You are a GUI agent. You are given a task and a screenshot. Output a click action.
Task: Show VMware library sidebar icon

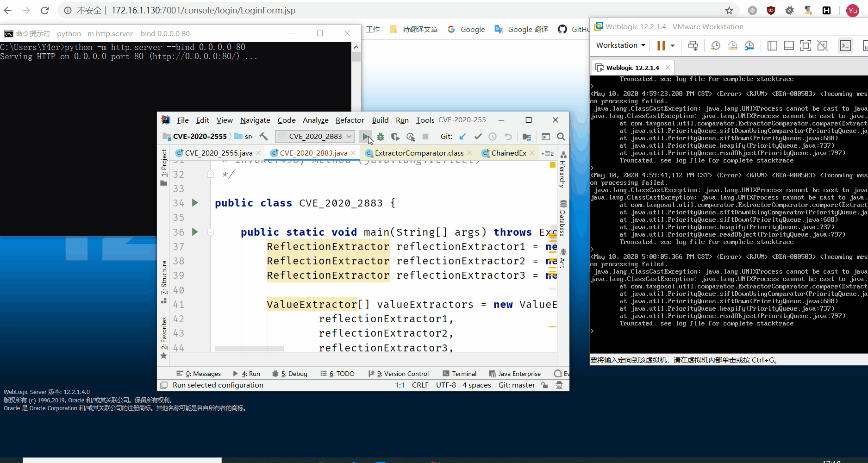coord(772,45)
